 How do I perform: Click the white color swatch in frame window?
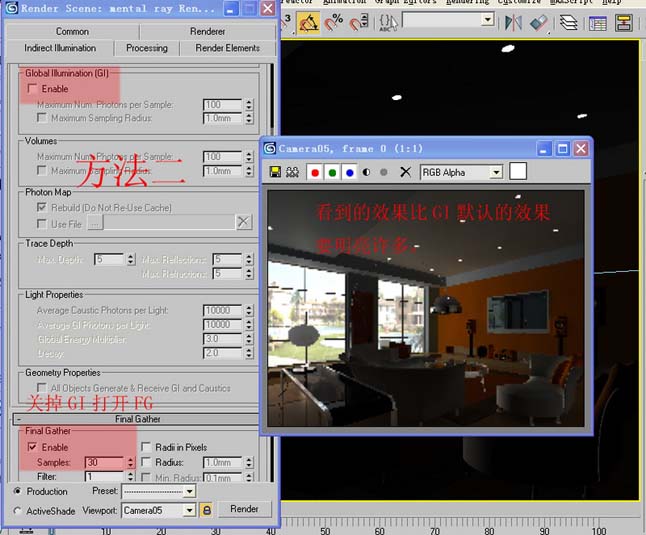pos(518,171)
